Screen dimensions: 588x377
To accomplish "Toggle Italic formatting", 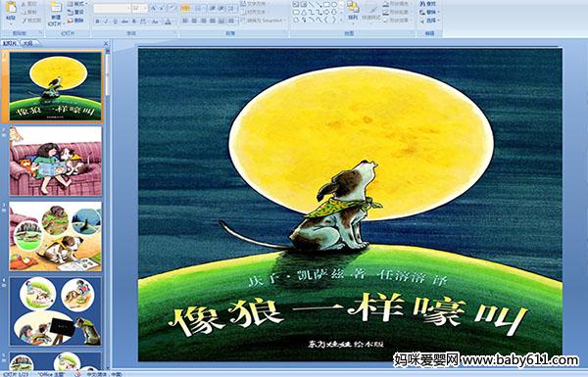I will click(106, 22).
